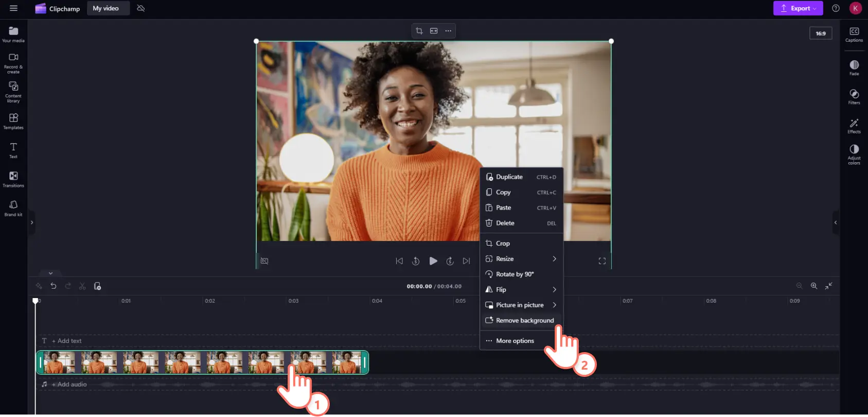Open Effects panel

[854, 126]
